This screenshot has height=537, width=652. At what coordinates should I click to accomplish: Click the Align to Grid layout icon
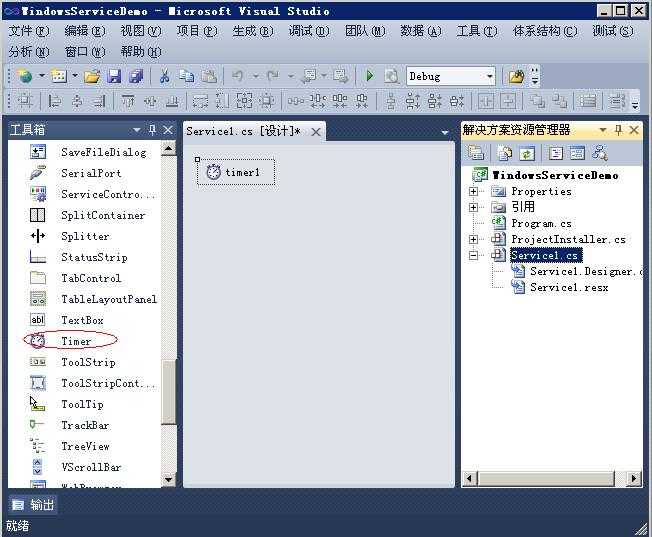click(x=25, y=101)
